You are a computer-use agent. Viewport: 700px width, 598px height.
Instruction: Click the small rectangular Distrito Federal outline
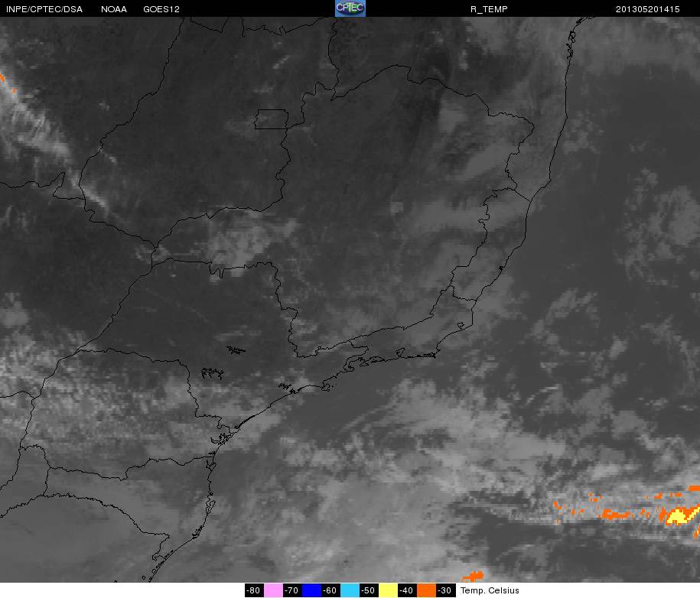click(272, 119)
